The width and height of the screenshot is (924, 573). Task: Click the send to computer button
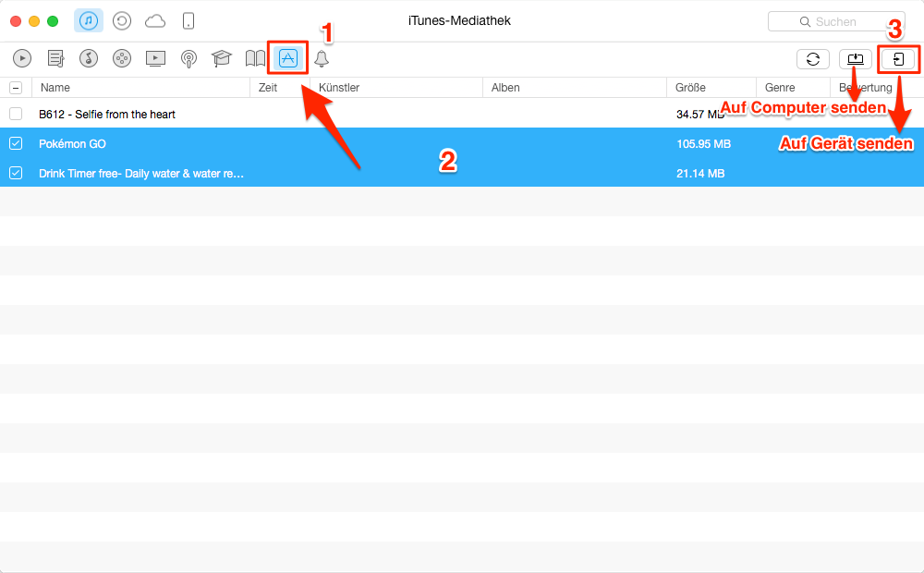855,59
